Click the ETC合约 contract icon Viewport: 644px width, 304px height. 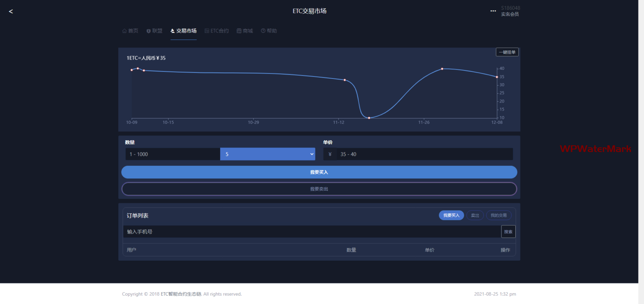(x=207, y=31)
